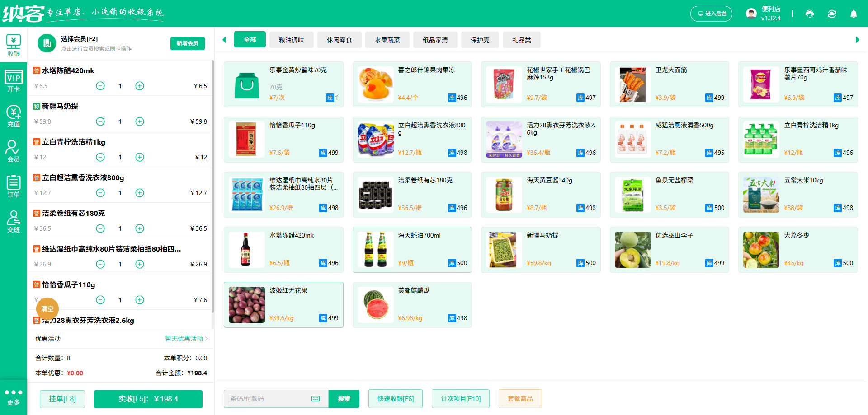
Task: Open the 订单 orders panel
Action: point(14,187)
